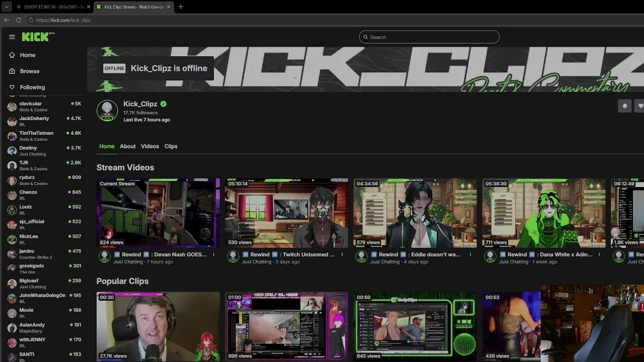Click the notification bell button
The height and width of the screenshot is (362, 644).
[624, 106]
